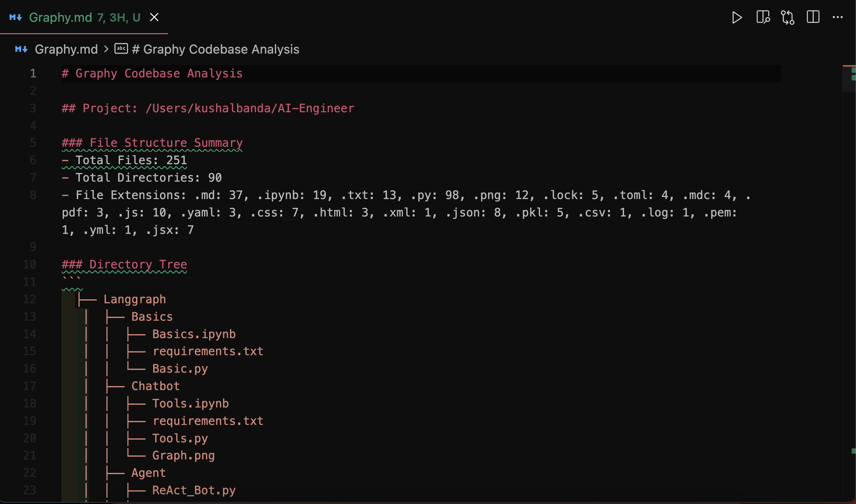856x504 pixels.
Task: Click the markdown file icon on the tab
Action: point(16,17)
